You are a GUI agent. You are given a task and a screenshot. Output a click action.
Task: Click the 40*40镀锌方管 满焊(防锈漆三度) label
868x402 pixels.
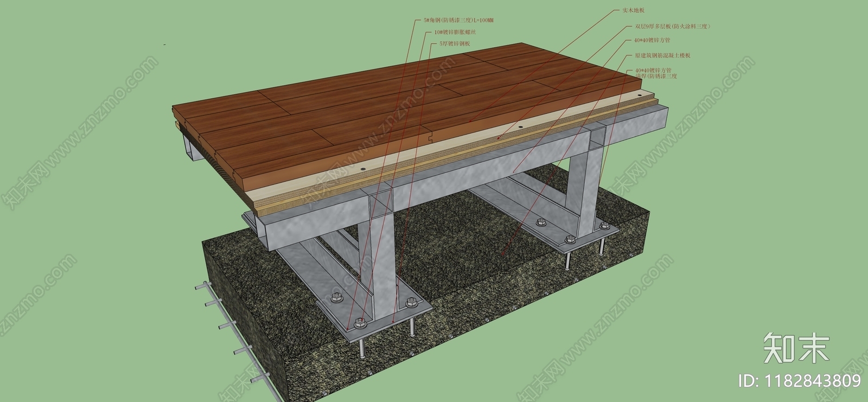[656, 73]
